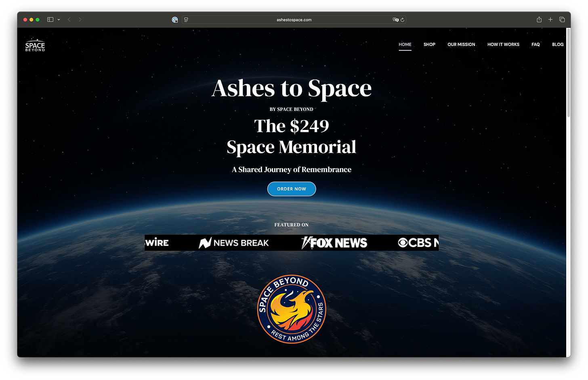Click the CBS News logo
Screen dimensions: 588x380
418,243
